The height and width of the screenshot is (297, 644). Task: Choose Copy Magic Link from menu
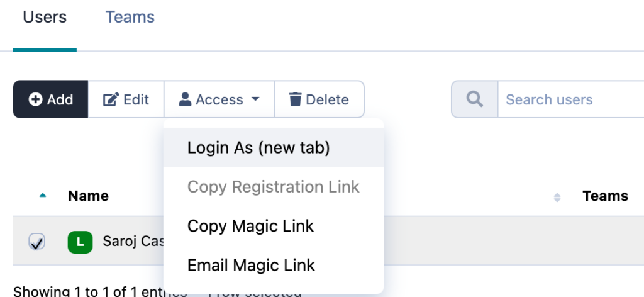point(250,226)
